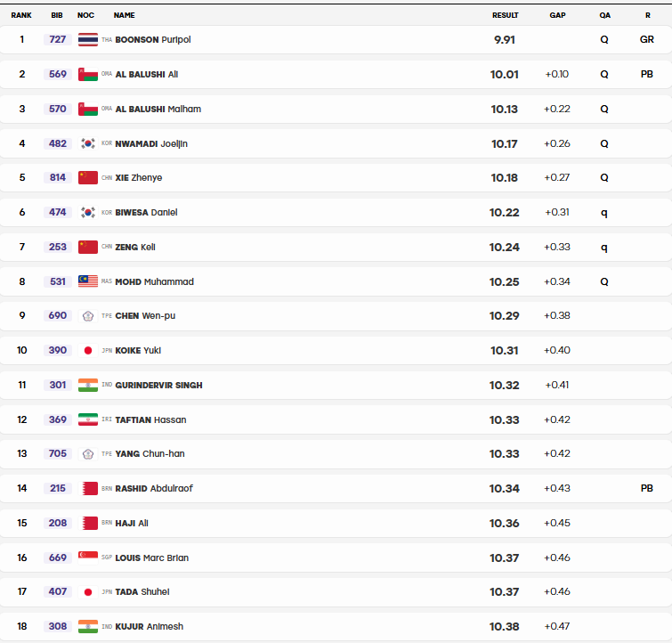Click India flag beside GURINDERVIR SINGH
Image resolution: width=672 pixels, height=643 pixels.
[88, 386]
